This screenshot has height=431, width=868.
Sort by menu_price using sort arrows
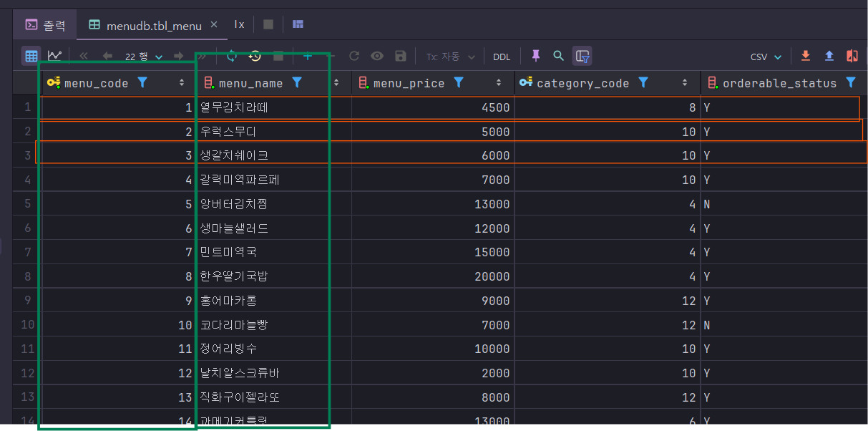click(499, 83)
